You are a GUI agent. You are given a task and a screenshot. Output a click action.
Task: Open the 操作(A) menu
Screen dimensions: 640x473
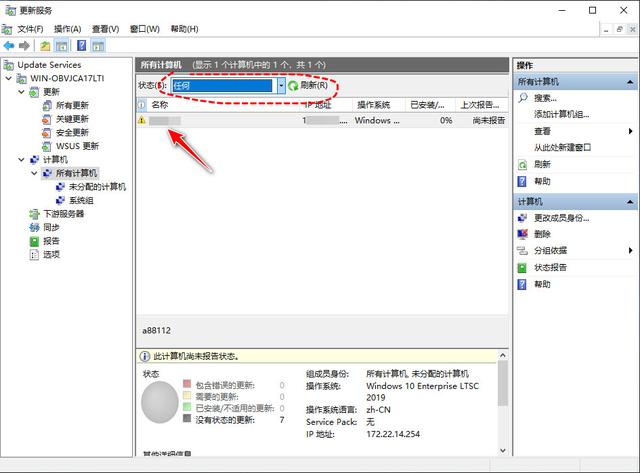(x=67, y=29)
